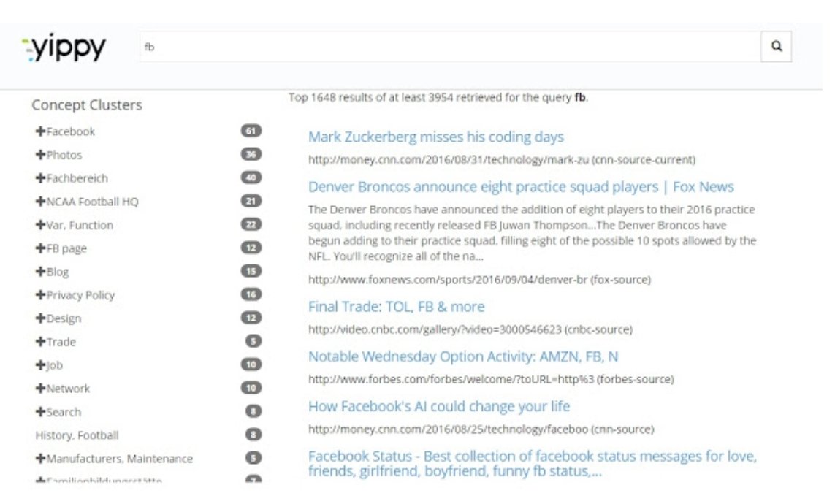Viewport: 835px width, 504px height.
Task: Expand the Fachbereich cluster plus icon
Action: (x=40, y=177)
